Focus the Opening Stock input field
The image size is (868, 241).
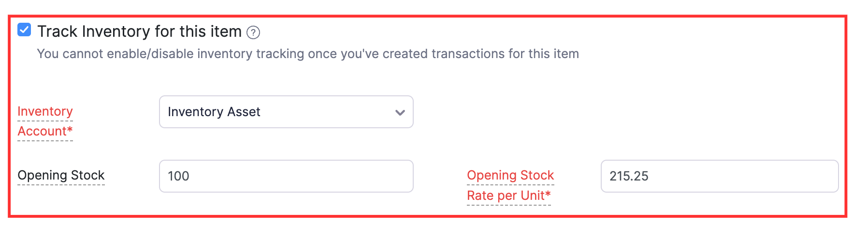pos(286,176)
